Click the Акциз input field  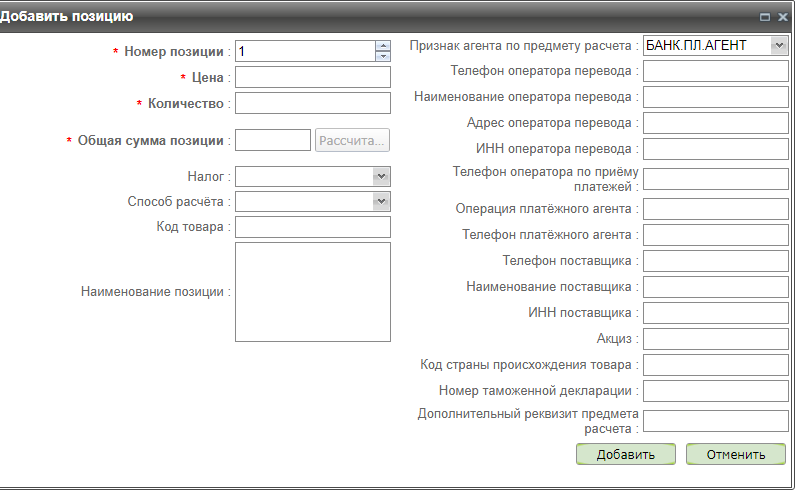pyautogui.click(x=715, y=339)
